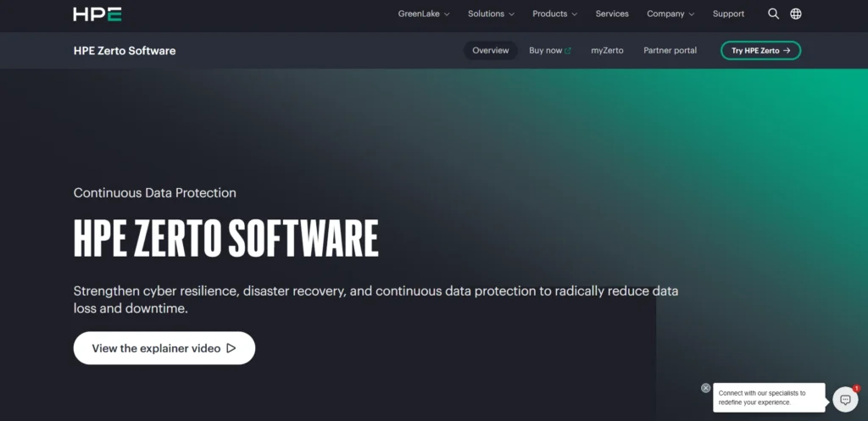Open the Support menu item
Screen dimensions: 868x421
(x=728, y=14)
